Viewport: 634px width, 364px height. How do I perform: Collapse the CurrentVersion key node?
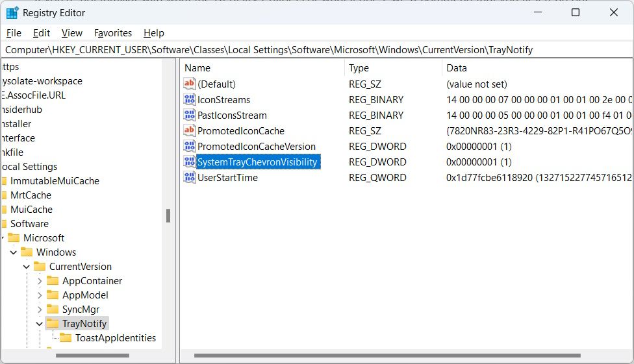pos(26,267)
